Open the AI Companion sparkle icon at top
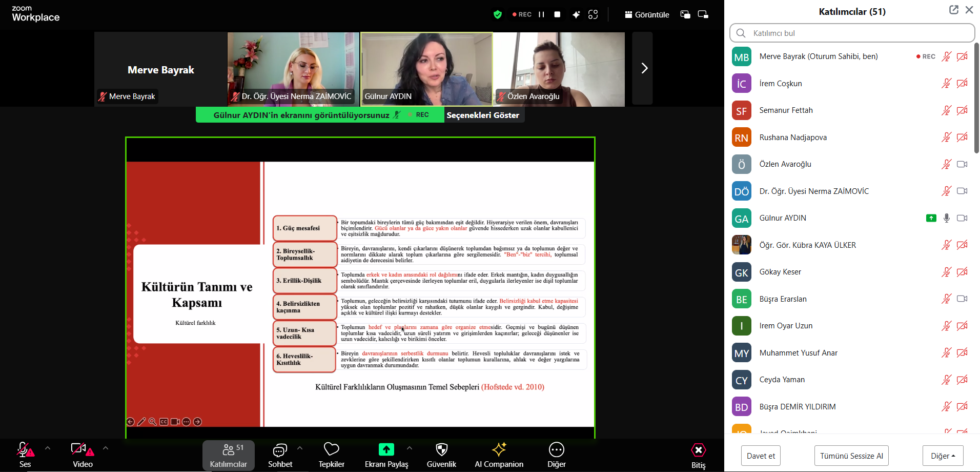980x472 pixels. coord(576,14)
